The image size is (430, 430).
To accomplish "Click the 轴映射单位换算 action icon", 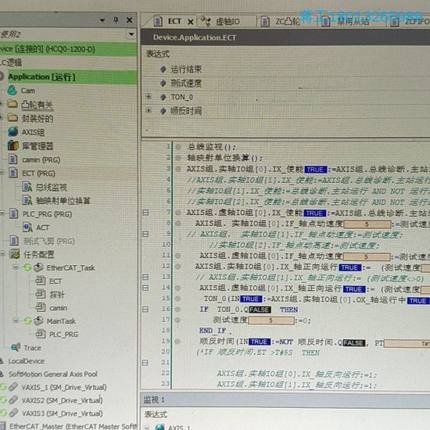I will 27,200.
